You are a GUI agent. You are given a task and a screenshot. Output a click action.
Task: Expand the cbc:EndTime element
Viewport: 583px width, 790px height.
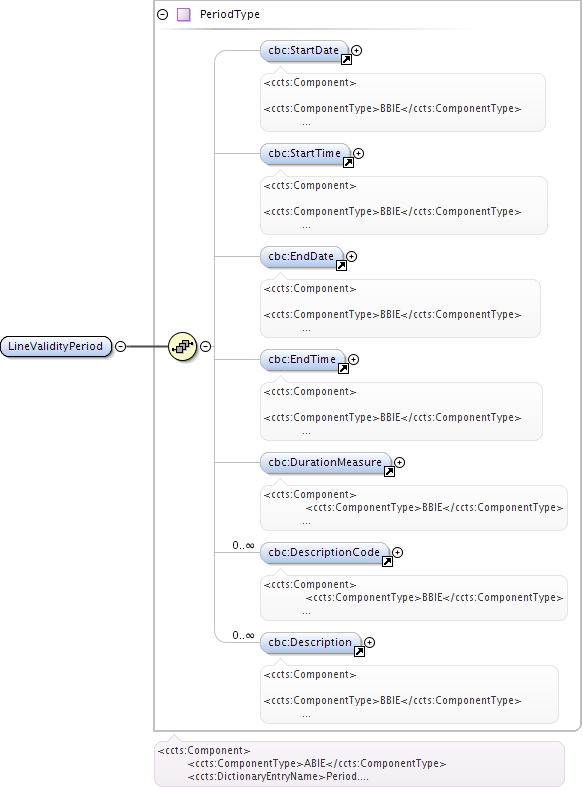[x=354, y=359]
